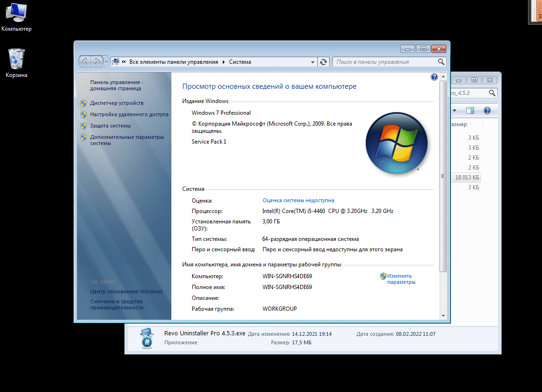Expand the arrow between breadcrumb and 'Система'
Screen dimensions: 542x392
click(224, 62)
